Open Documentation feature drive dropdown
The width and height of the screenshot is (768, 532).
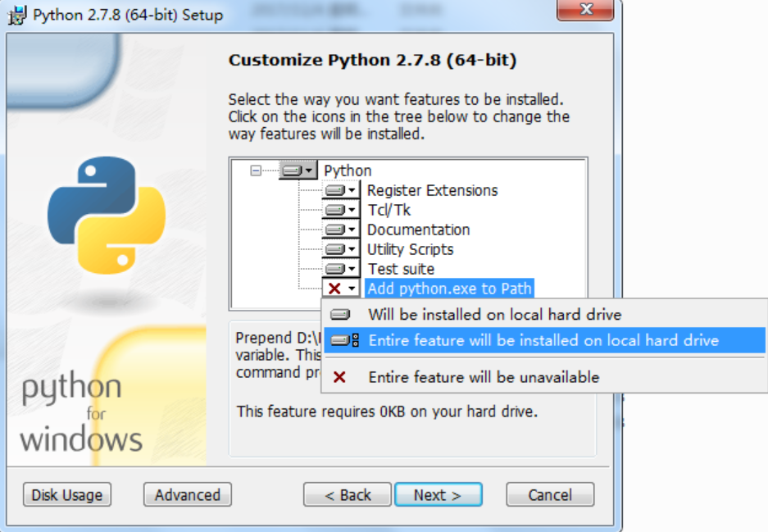[x=341, y=230]
